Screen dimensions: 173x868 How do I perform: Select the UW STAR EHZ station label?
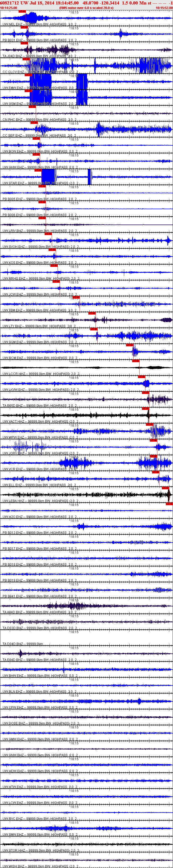(41, 183)
